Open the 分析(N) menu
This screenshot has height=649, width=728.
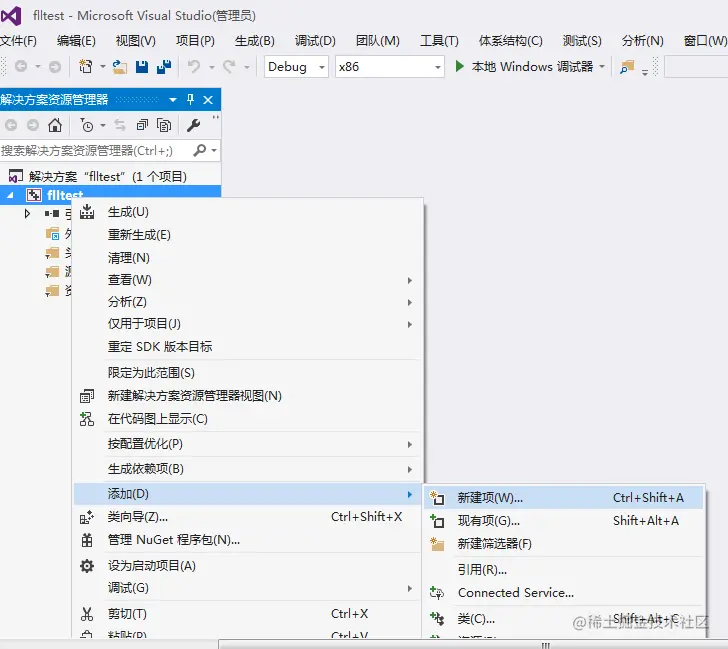(643, 41)
